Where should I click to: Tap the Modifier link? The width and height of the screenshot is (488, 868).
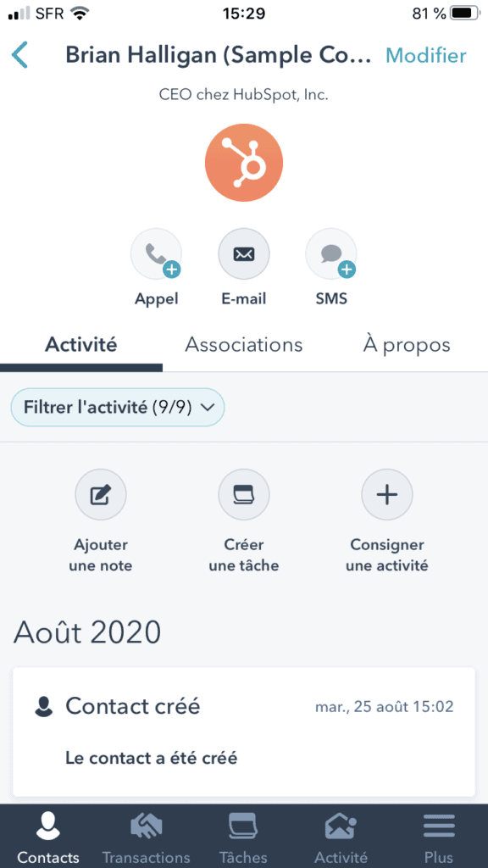[426, 54]
